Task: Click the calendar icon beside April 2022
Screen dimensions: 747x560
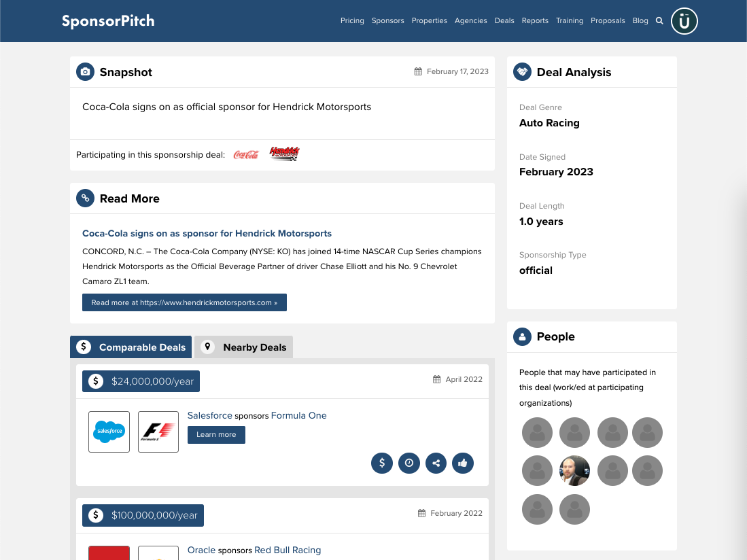Action: point(436,379)
